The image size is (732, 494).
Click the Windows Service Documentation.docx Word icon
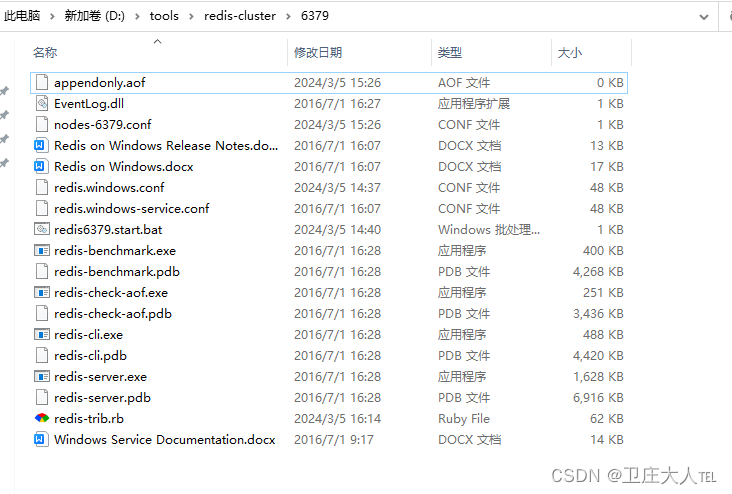(42, 439)
